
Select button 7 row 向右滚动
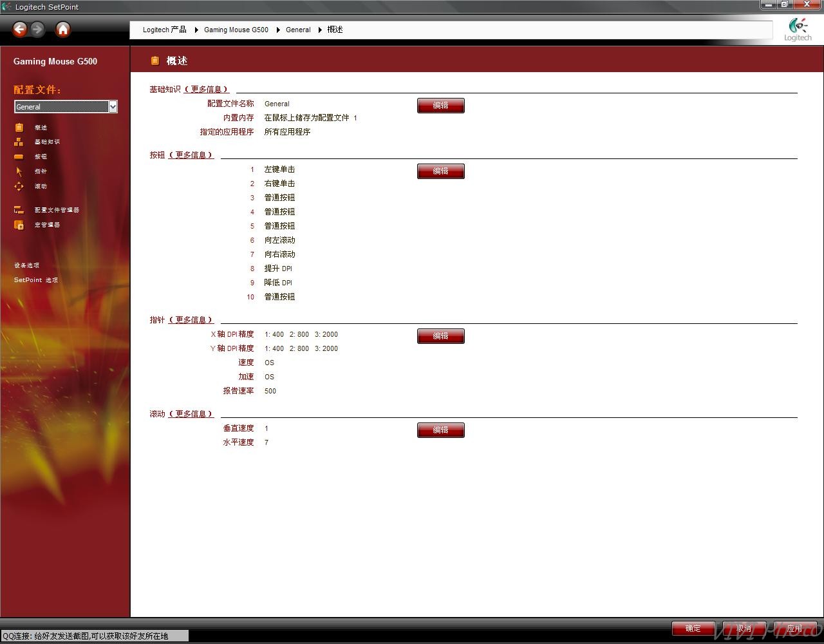[x=279, y=254]
